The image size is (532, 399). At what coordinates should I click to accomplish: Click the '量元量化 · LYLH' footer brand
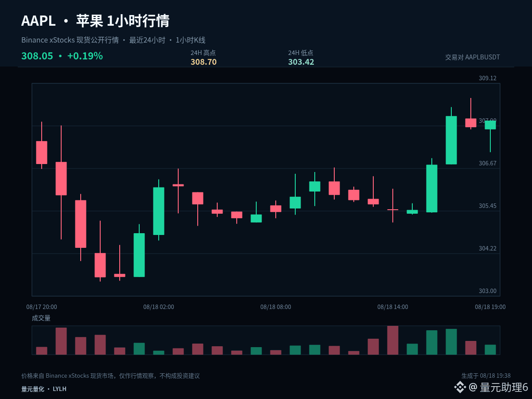(44, 389)
